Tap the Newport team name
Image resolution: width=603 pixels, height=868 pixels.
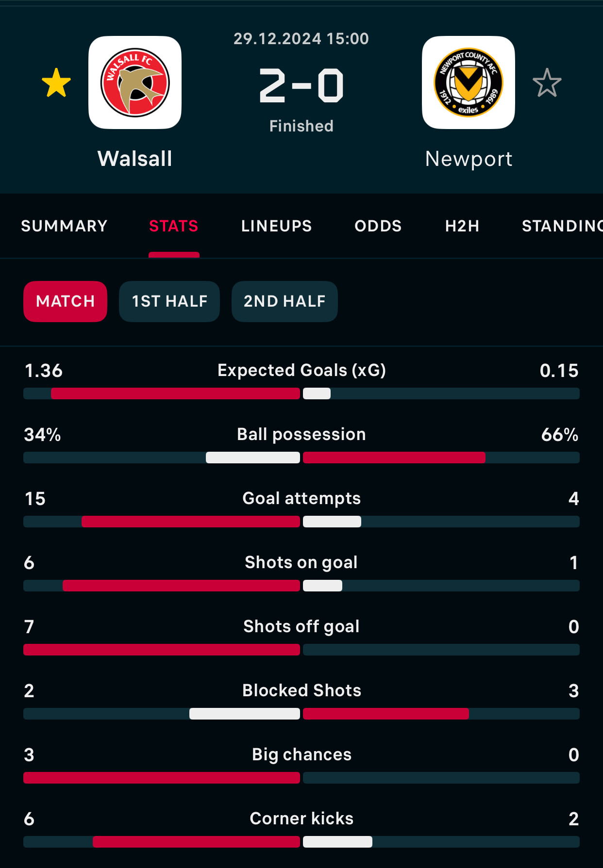click(469, 159)
